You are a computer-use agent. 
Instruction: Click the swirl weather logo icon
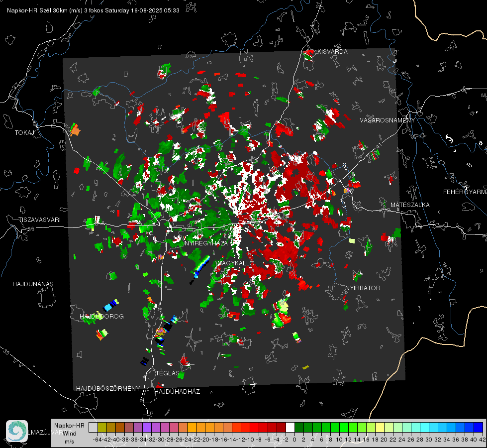pyautogui.click(x=17, y=431)
